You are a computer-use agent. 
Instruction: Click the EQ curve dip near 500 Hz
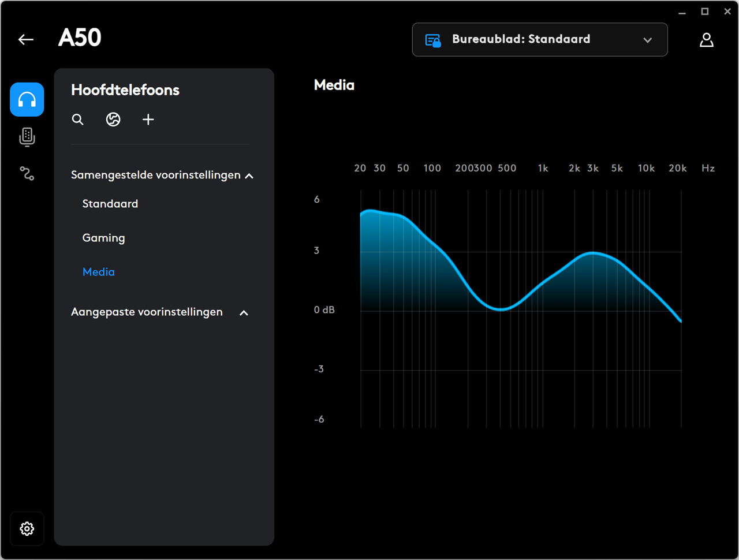click(501, 309)
